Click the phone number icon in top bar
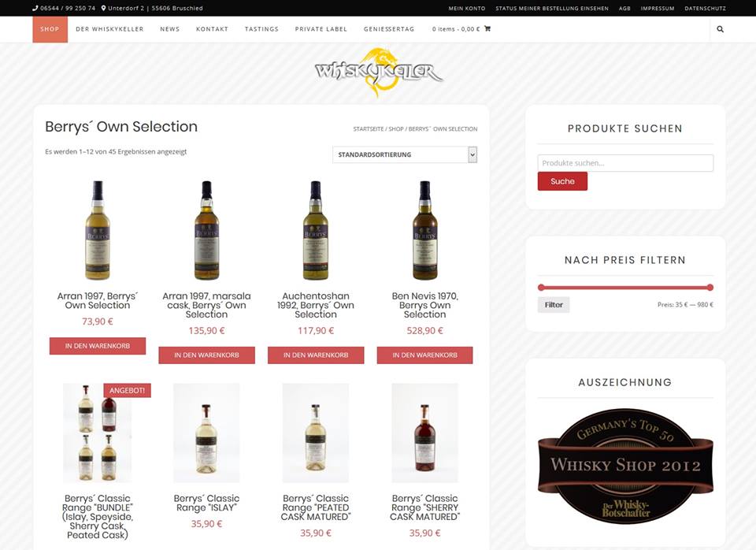This screenshot has height=550, width=756. tap(35, 8)
